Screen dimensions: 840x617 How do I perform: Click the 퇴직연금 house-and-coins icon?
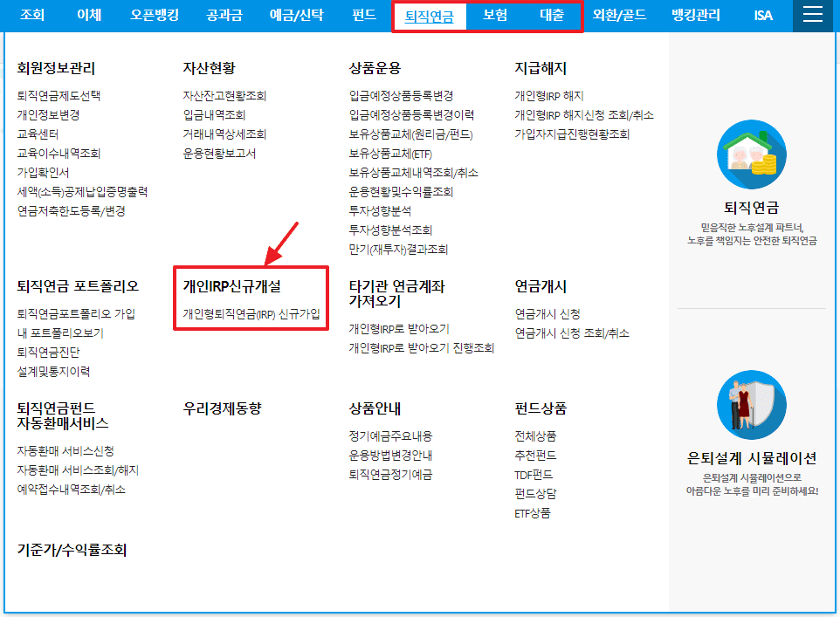(750, 155)
